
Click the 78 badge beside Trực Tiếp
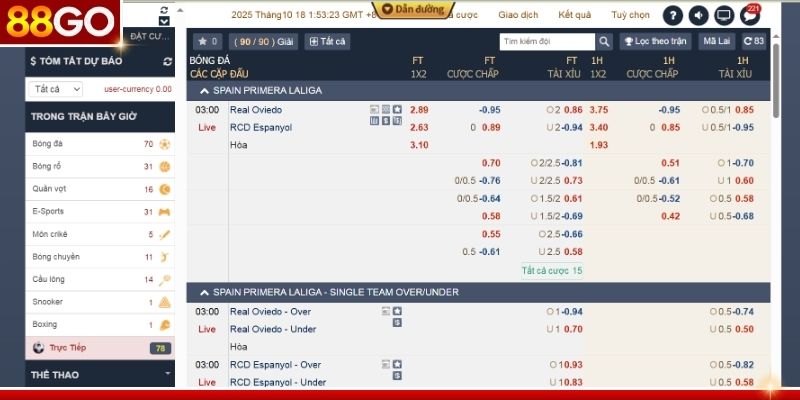160,348
